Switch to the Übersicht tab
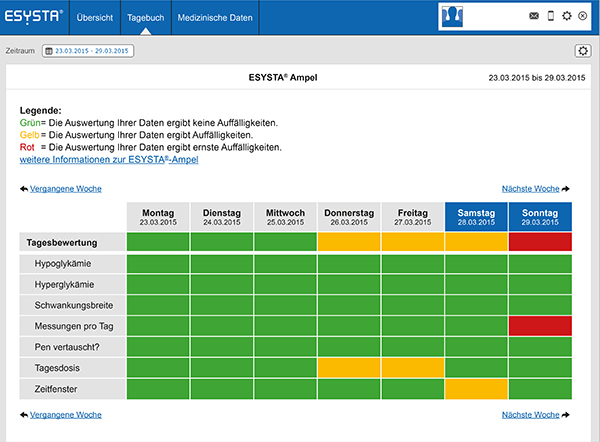Viewport: 600px width, 442px height. pos(95,18)
